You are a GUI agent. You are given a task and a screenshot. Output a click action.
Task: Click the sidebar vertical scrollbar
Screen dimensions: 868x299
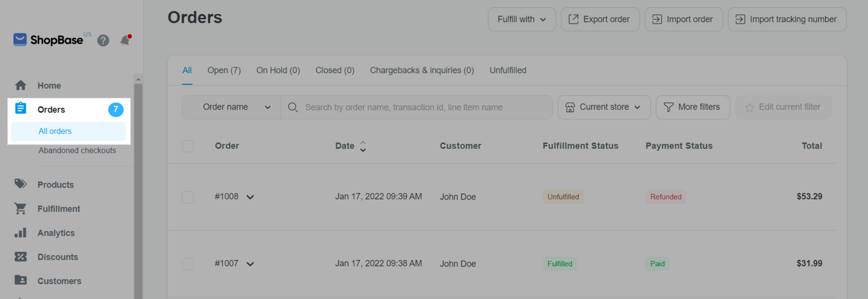tap(138, 191)
